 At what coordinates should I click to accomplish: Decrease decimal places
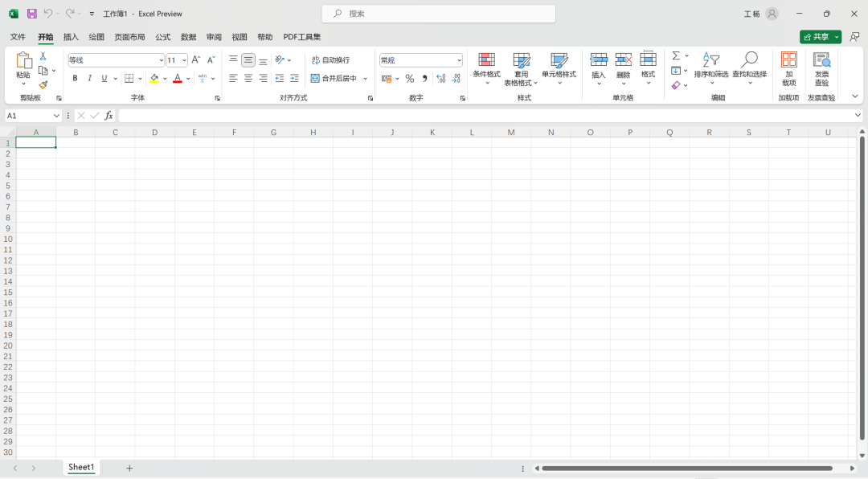pos(456,79)
